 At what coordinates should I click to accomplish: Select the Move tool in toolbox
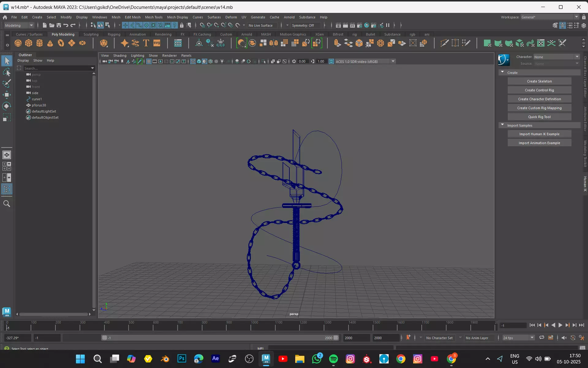tap(7, 94)
